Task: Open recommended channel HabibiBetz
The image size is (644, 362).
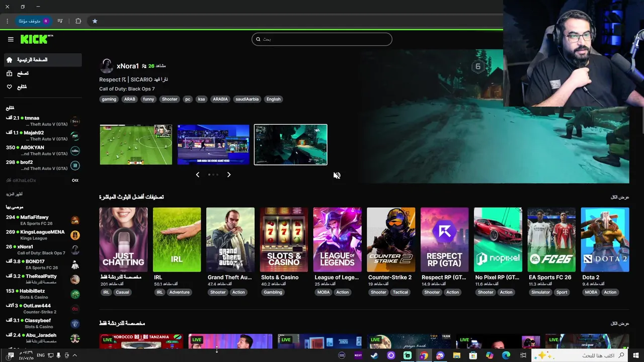Action: click(42, 294)
